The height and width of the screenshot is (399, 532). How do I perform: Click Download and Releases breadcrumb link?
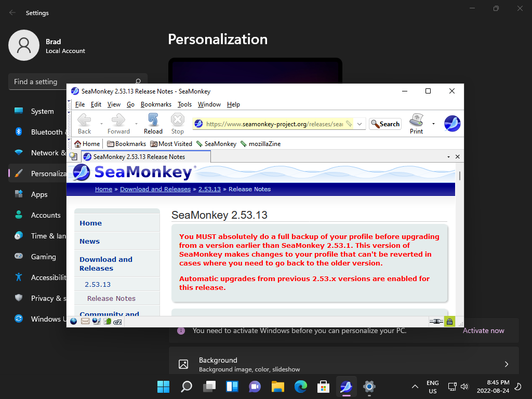(155, 189)
